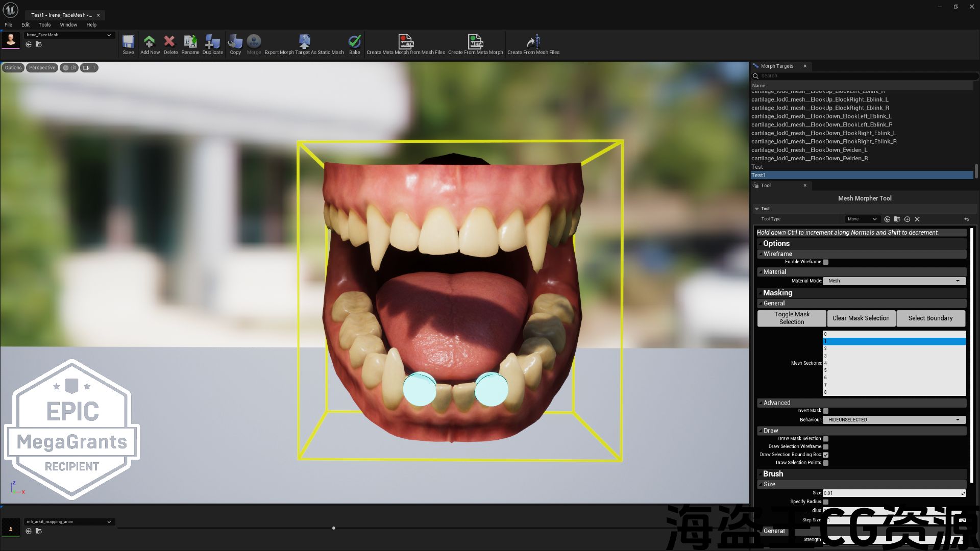
Task: Click the Select Boundary button
Action: [x=930, y=318]
